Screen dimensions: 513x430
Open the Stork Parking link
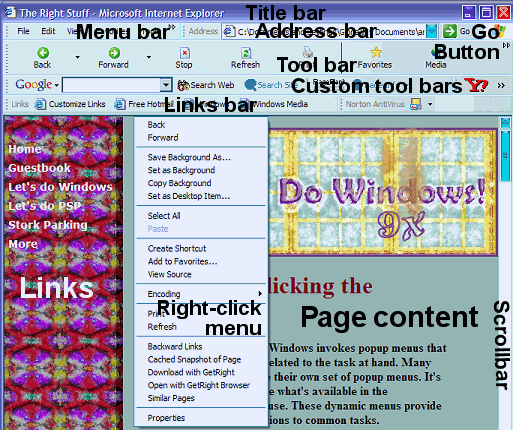coord(48,225)
